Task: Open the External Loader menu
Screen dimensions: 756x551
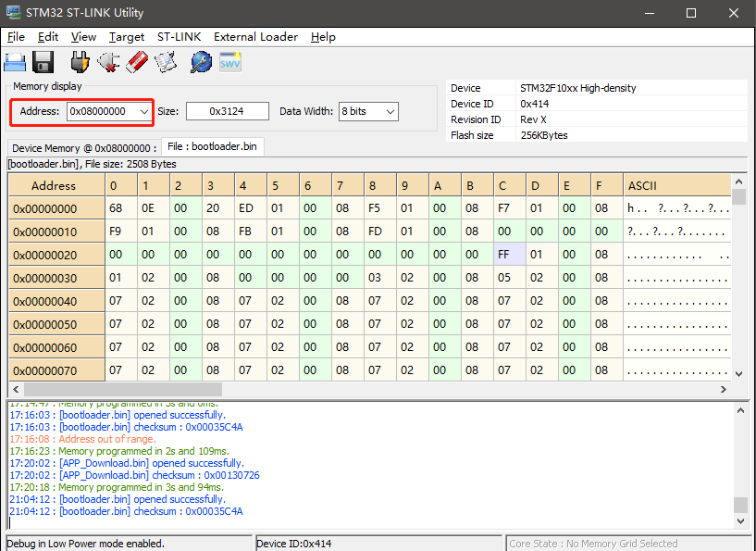Action: point(255,37)
